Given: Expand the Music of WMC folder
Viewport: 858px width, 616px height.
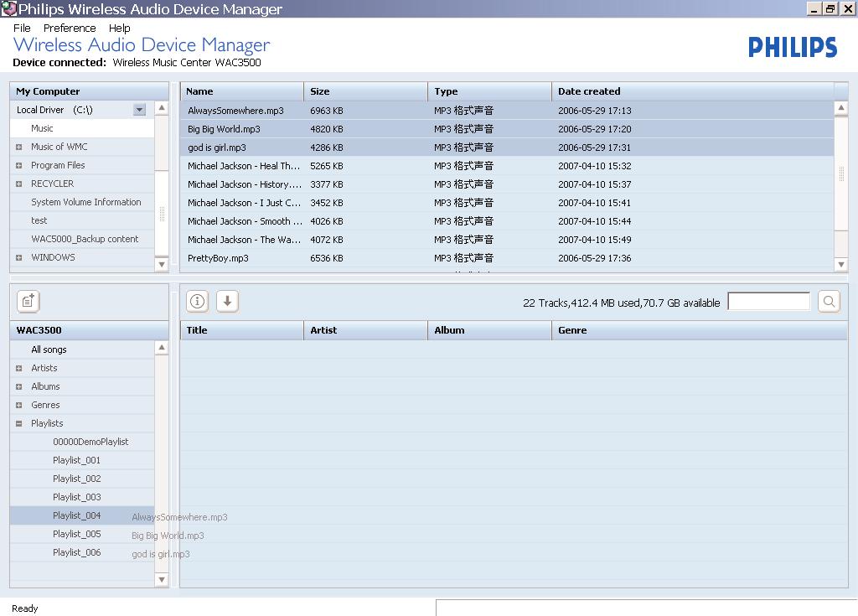Looking at the screenshot, I should (x=18, y=147).
